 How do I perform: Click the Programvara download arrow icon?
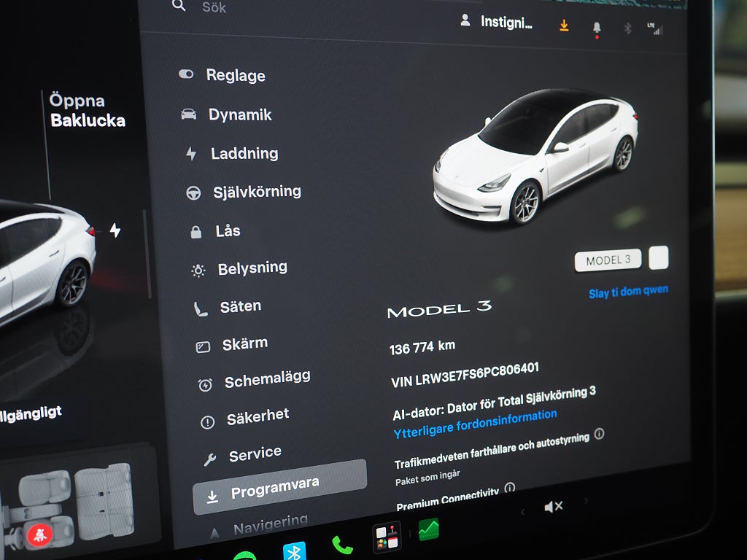212,497
